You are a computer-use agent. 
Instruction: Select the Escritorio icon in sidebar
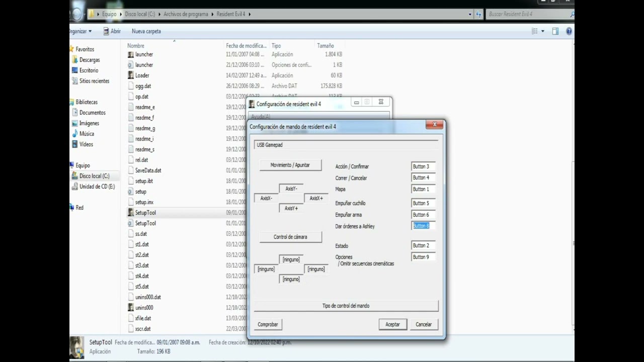click(75, 70)
